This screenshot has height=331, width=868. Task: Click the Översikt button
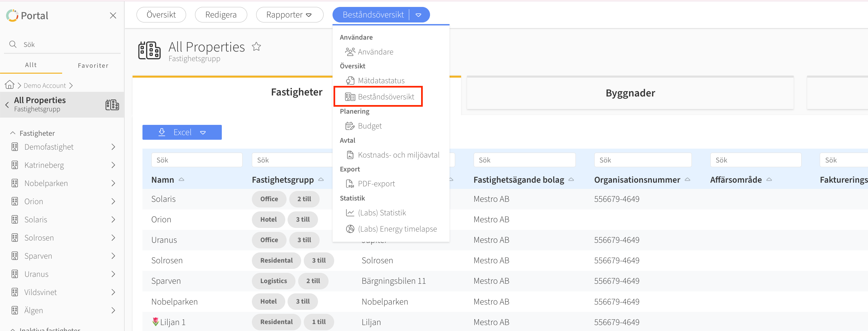click(161, 15)
